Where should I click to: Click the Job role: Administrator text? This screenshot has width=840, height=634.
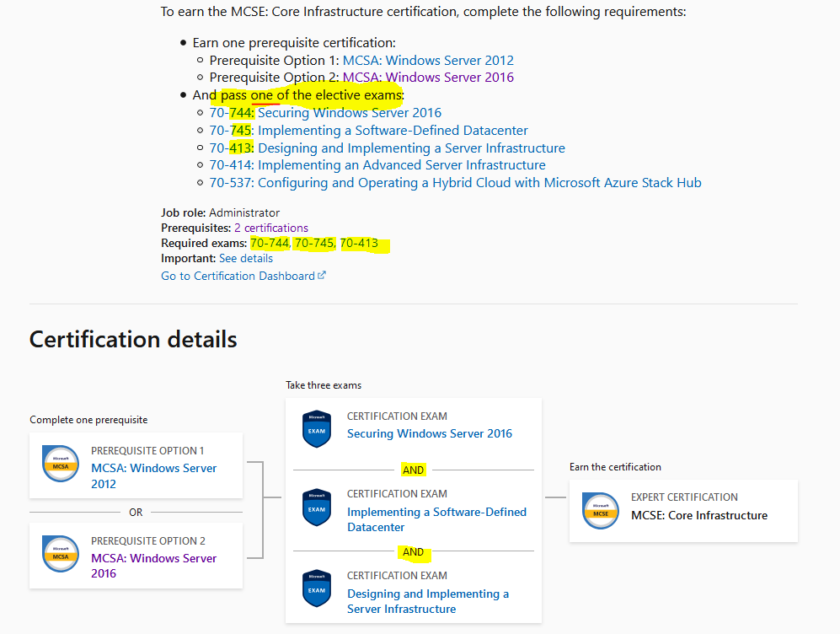click(x=220, y=212)
